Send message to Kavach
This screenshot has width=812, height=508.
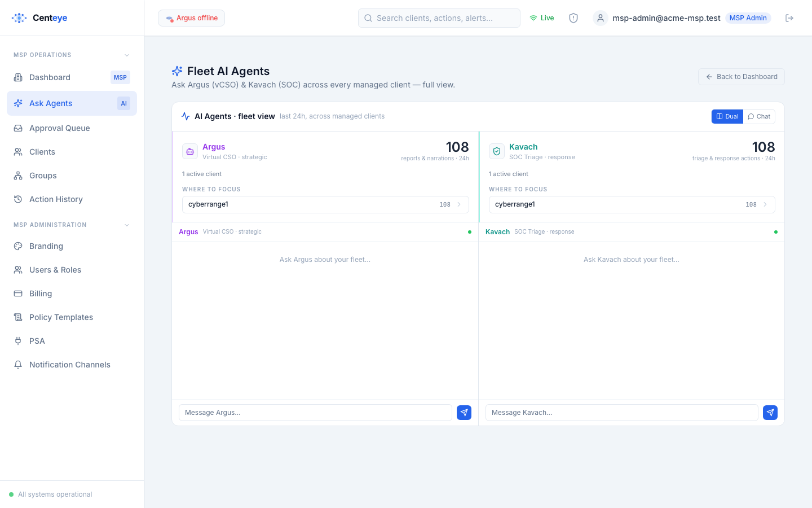[770, 413]
